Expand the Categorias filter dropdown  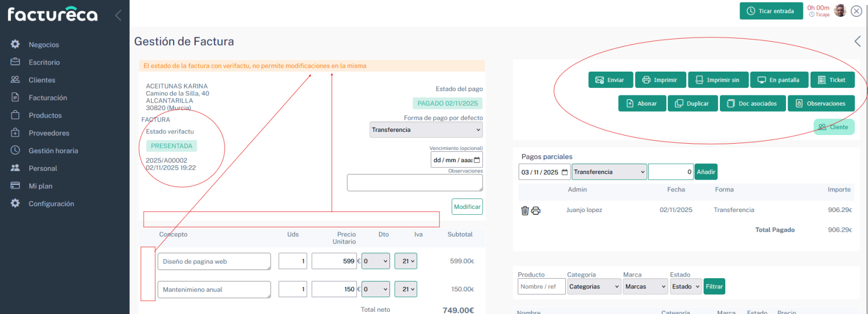594,287
